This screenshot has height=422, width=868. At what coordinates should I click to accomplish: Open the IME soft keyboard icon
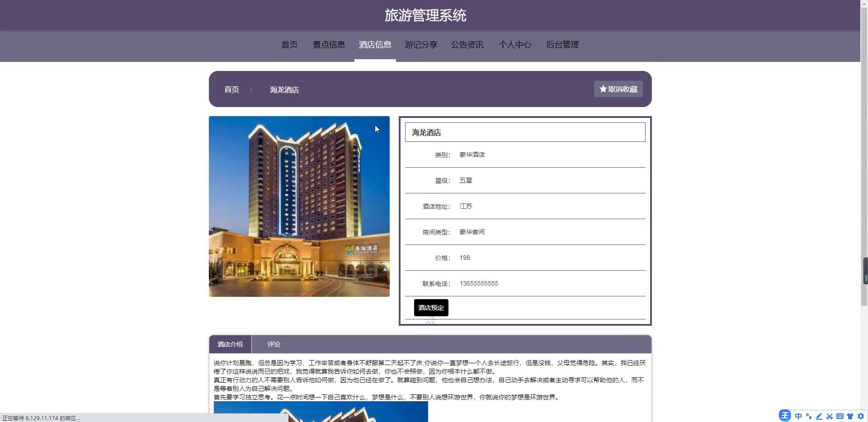(840, 416)
